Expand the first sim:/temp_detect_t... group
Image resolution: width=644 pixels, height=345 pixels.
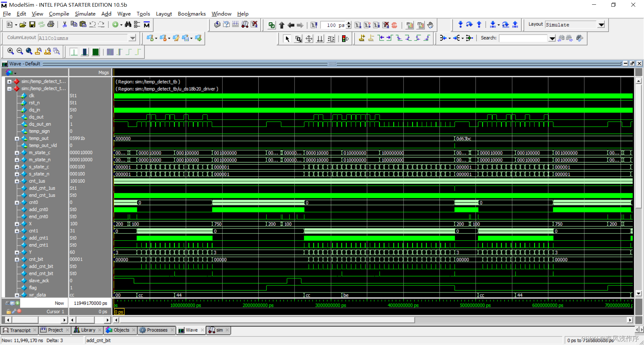click(9, 81)
